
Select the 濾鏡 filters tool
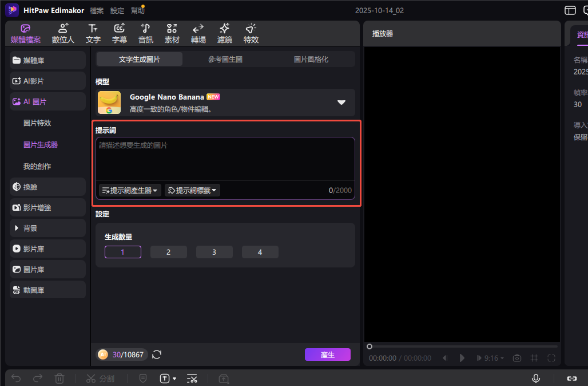pos(225,34)
